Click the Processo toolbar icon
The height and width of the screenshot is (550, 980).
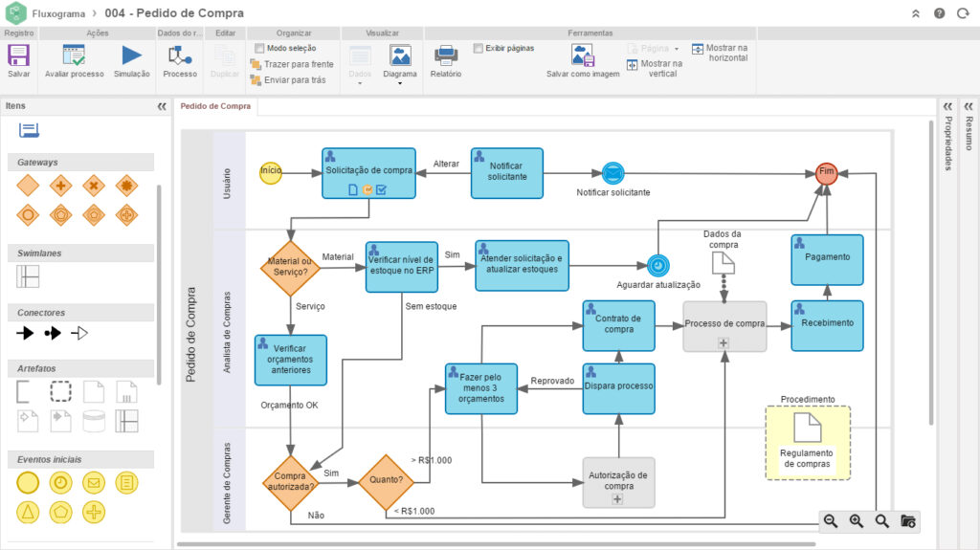point(180,55)
